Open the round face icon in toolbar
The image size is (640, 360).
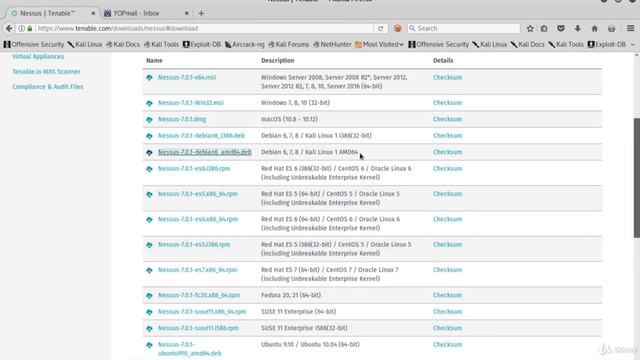click(x=611, y=28)
